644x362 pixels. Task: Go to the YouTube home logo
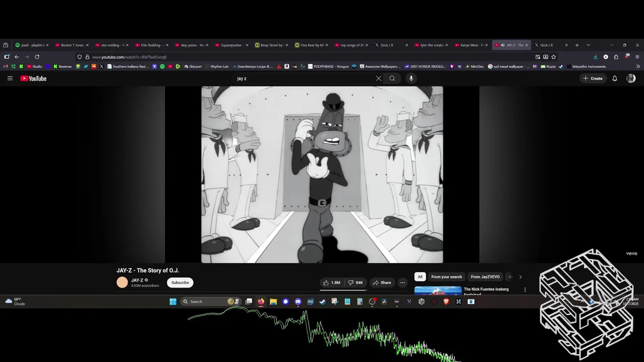click(33, 78)
